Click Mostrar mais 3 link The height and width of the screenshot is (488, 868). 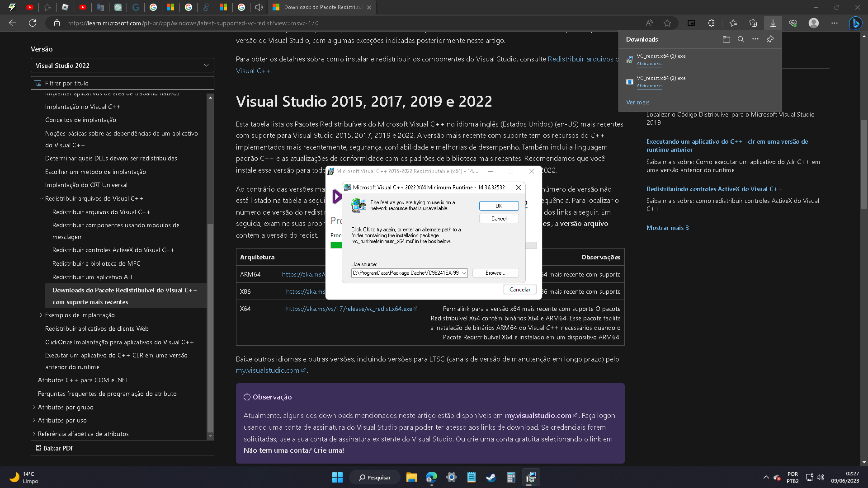(667, 228)
